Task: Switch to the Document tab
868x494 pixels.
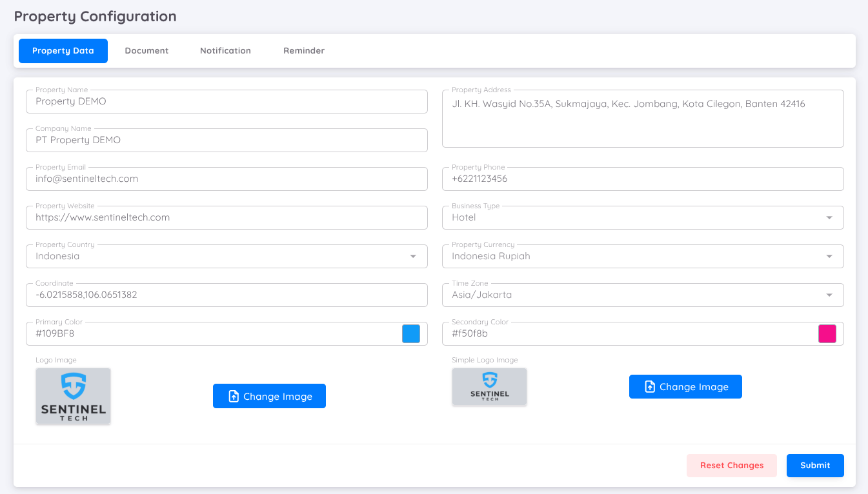Action: pyautogui.click(x=146, y=50)
